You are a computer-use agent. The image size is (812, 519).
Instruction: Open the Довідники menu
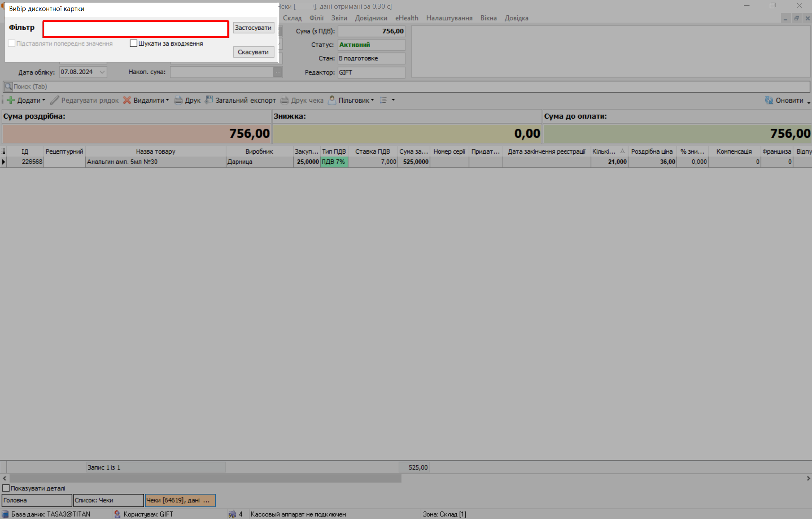[x=371, y=18]
